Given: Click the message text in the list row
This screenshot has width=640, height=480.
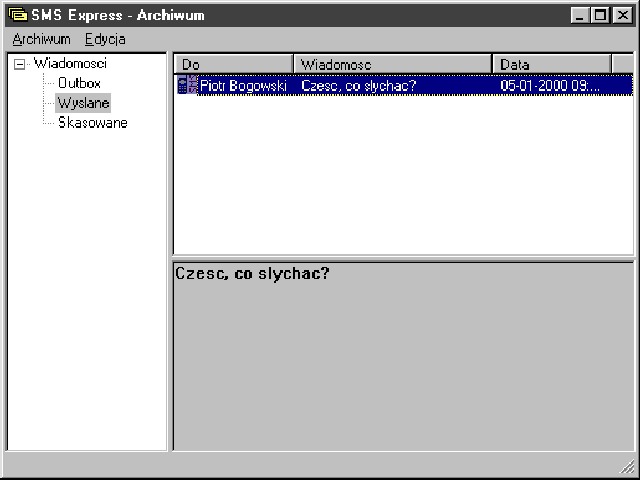Looking at the screenshot, I should click(x=358, y=86).
